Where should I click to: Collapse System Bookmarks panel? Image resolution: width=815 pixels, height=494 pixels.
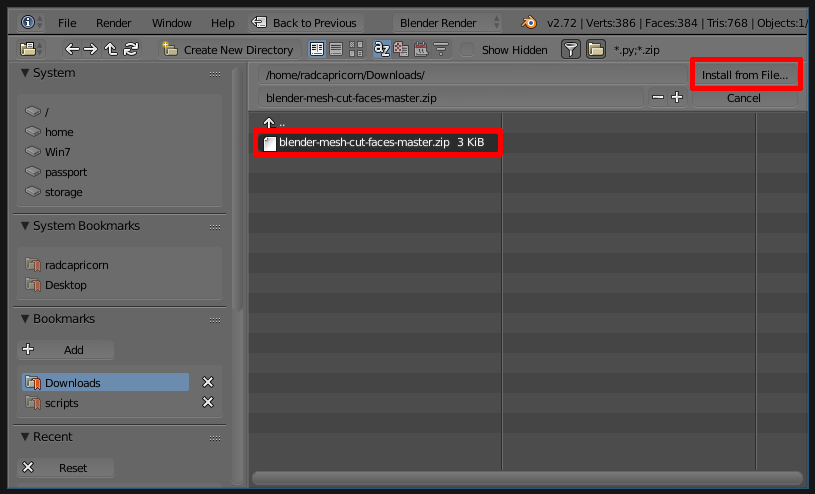[24, 226]
